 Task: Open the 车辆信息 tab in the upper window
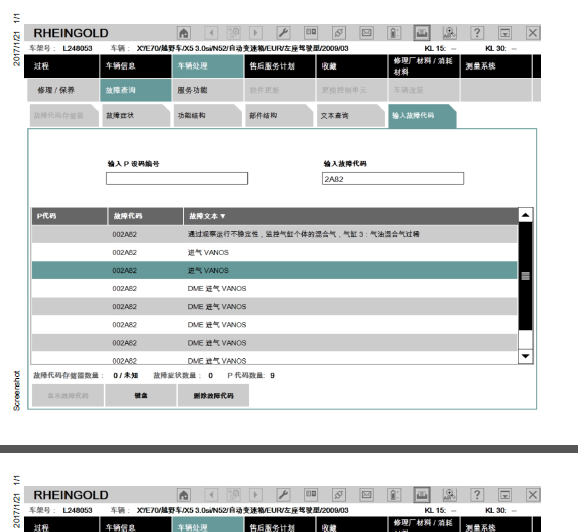click(x=136, y=66)
